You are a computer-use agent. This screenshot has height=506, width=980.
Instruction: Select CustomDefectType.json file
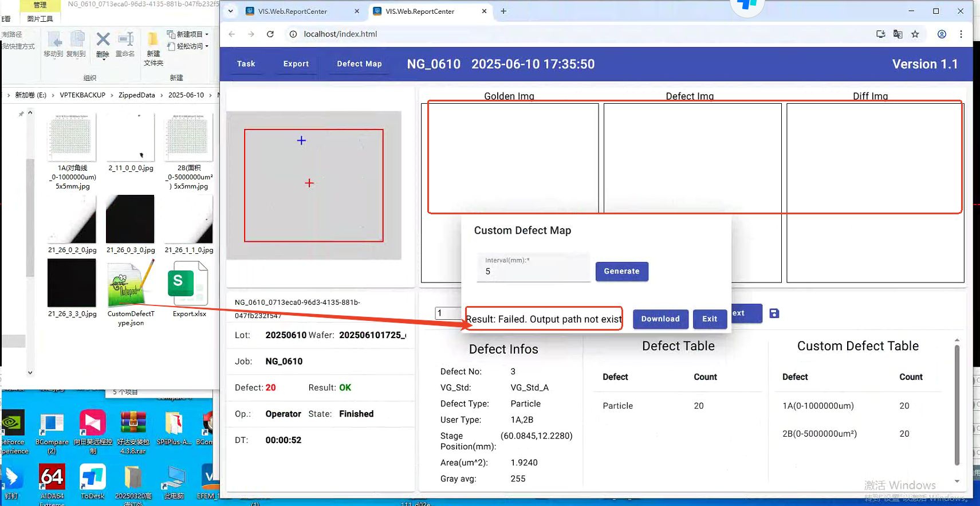pos(131,293)
